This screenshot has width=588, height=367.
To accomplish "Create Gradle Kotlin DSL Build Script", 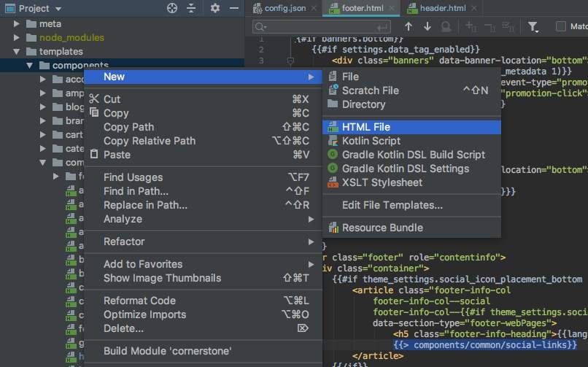I will pos(411,155).
